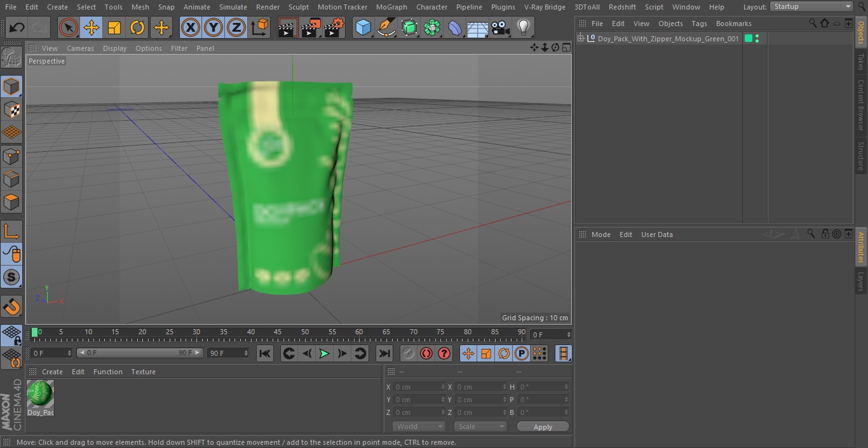Activate the Scale tool
Screen dimensions: 868x448
[x=114, y=27]
